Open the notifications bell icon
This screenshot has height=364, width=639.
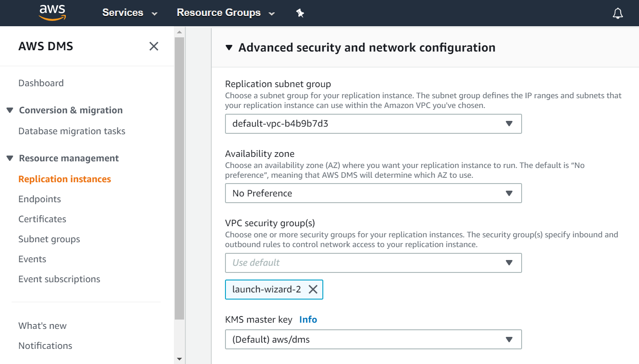[x=618, y=13]
